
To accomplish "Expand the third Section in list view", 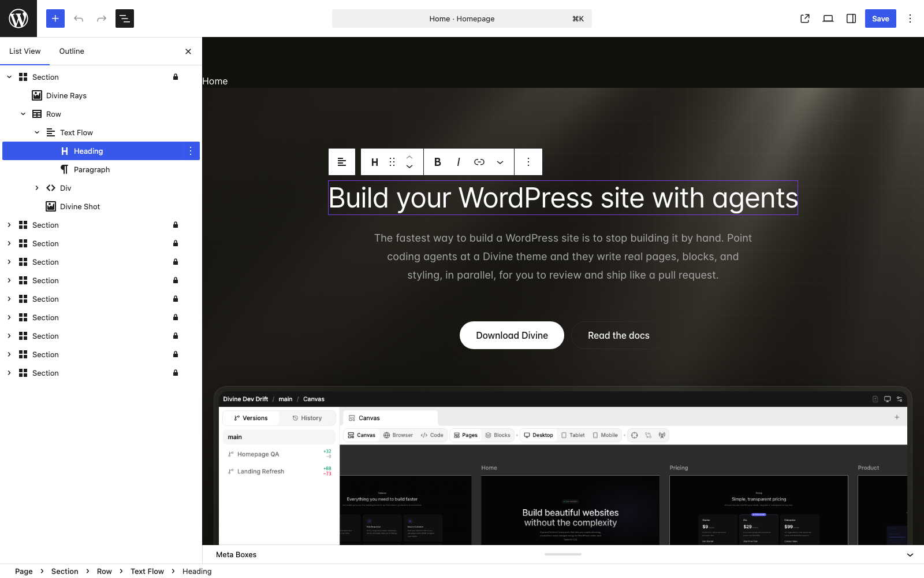I will pos(9,243).
